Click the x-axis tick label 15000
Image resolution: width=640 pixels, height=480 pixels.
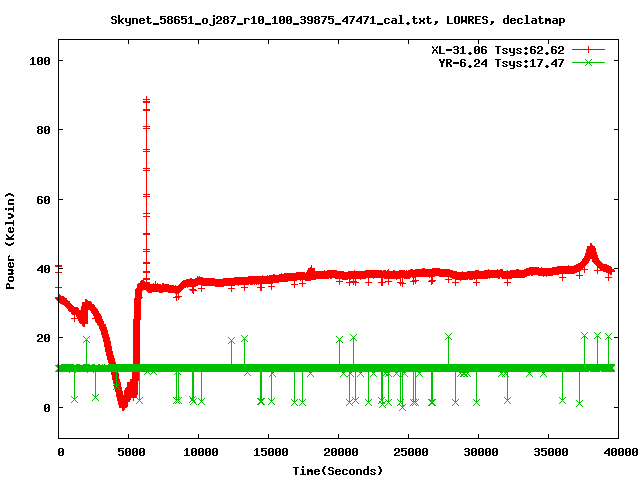[271, 452]
